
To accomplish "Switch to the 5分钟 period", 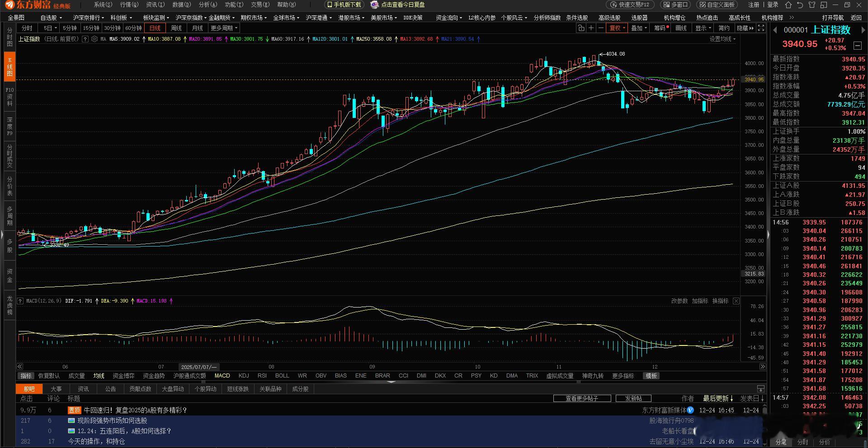I will (70, 28).
